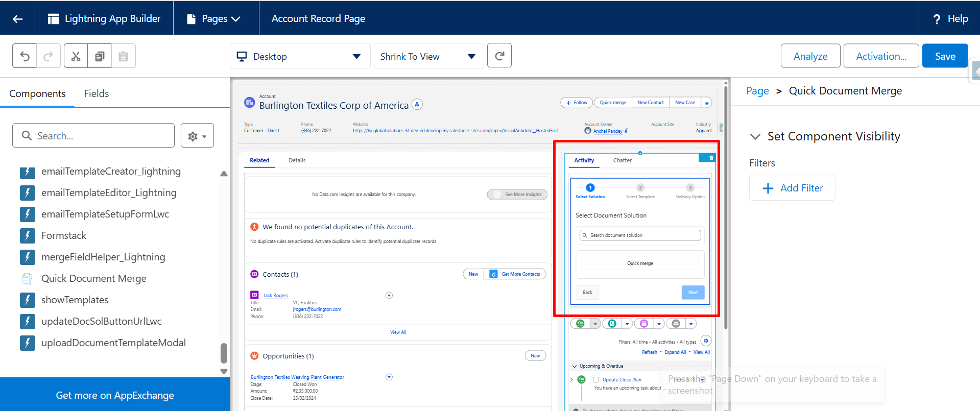Open the Jack Rogers contact row menu
This screenshot has width=980, height=411.
[x=389, y=296]
